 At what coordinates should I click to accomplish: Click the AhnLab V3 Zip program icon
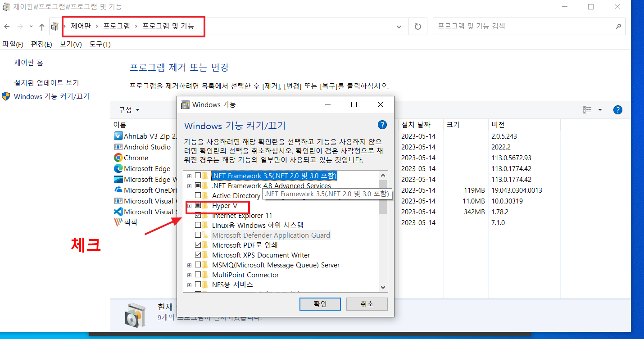(x=118, y=136)
